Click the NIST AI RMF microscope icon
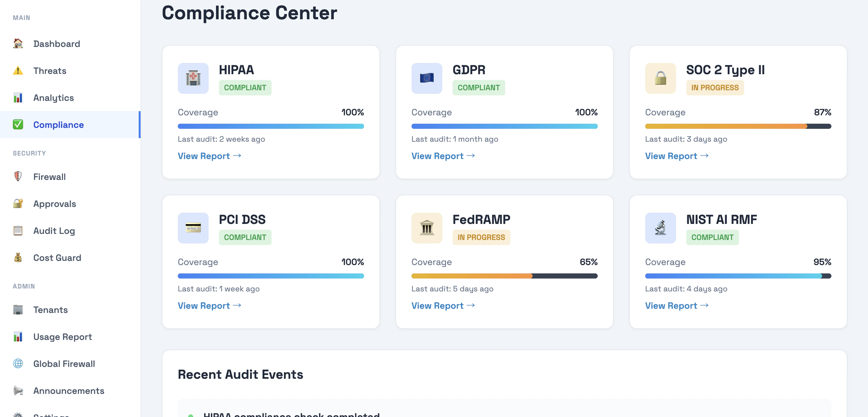868x417 pixels. [x=660, y=228]
